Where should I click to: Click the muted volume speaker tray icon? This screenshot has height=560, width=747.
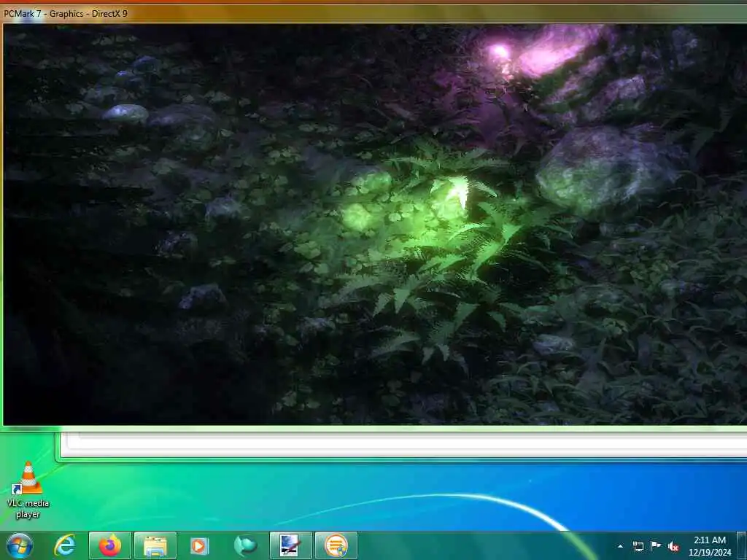pyautogui.click(x=673, y=547)
